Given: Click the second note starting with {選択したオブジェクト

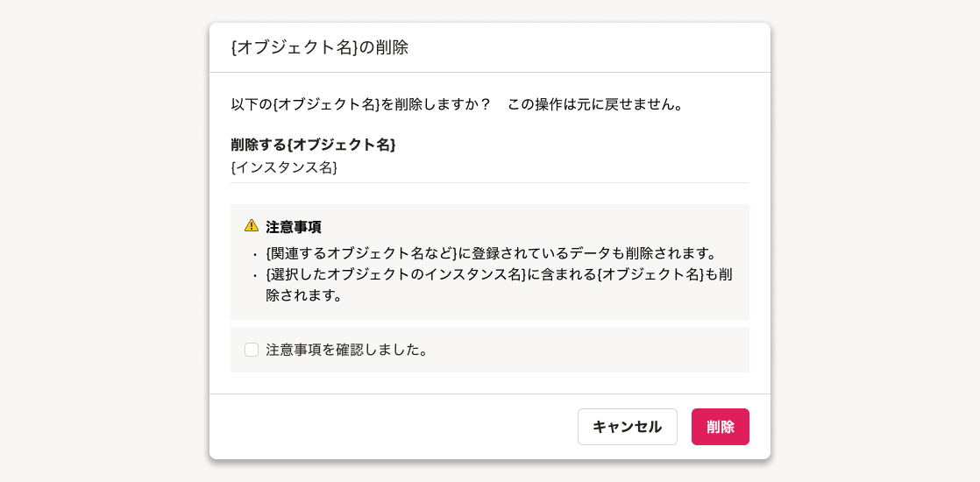Looking at the screenshot, I should [x=498, y=274].
